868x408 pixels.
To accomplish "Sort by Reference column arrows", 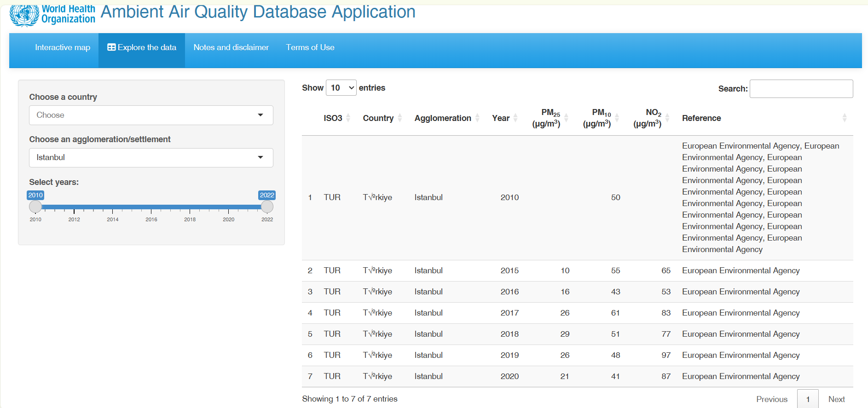I will click(844, 118).
